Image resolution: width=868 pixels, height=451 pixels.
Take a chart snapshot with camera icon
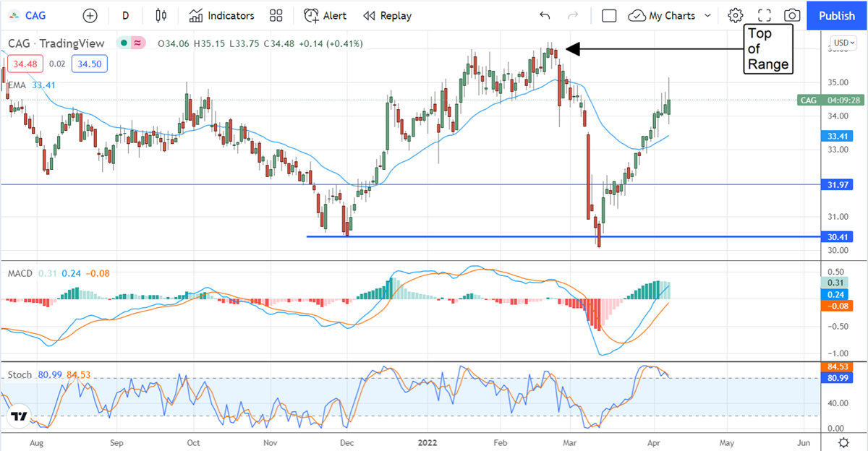click(x=792, y=15)
